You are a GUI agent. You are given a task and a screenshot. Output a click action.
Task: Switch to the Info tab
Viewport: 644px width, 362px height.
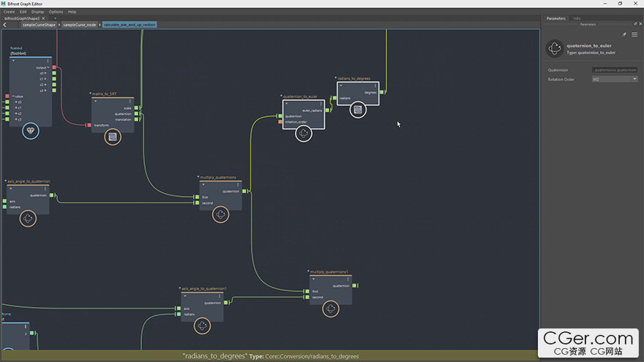click(577, 18)
